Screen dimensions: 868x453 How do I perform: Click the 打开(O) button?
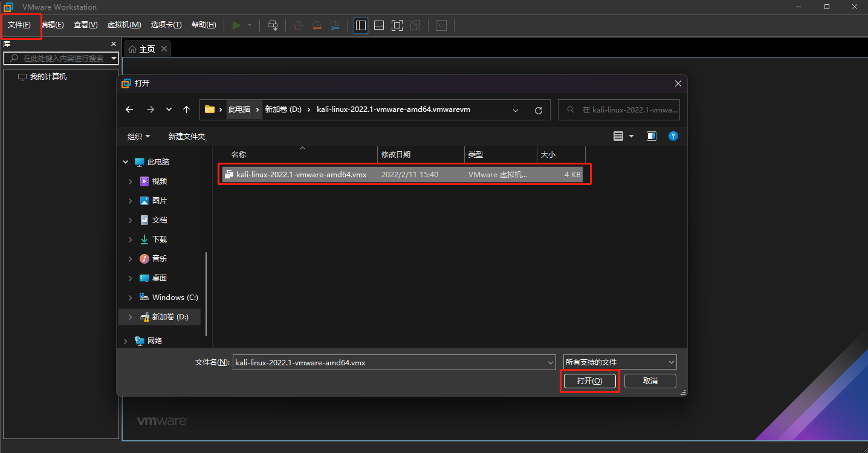[589, 381]
